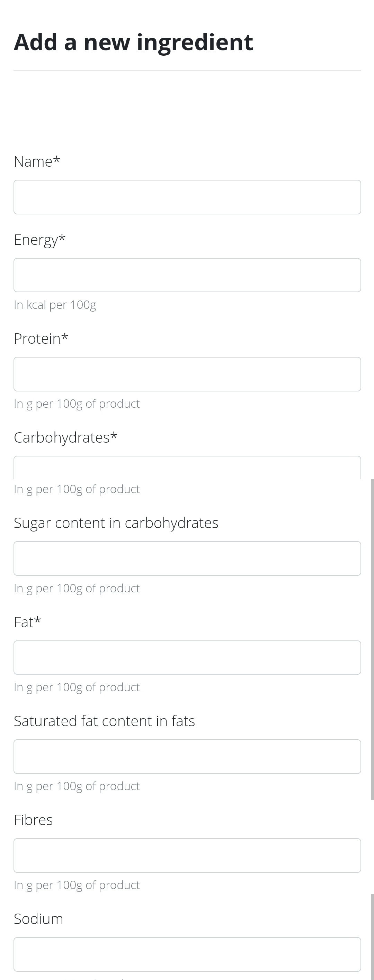The width and height of the screenshot is (374, 980).
Task: Click the Protein input field
Action: coord(187,373)
